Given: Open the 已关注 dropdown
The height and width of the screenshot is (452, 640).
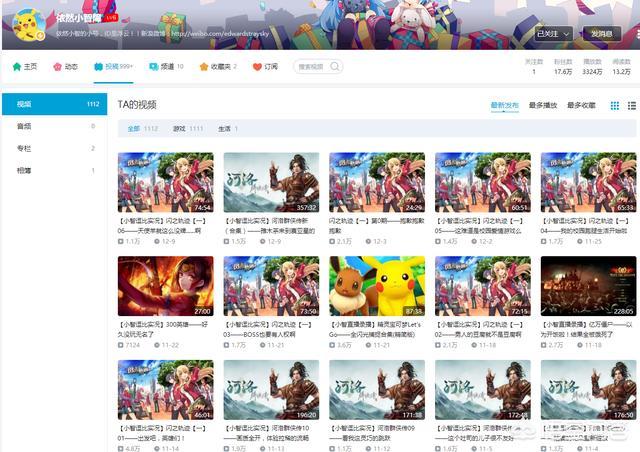Looking at the screenshot, I should point(553,34).
